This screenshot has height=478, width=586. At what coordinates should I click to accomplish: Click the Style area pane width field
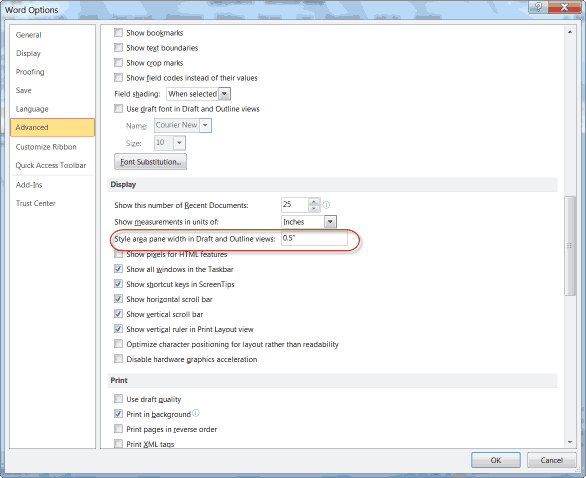tap(314, 238)
